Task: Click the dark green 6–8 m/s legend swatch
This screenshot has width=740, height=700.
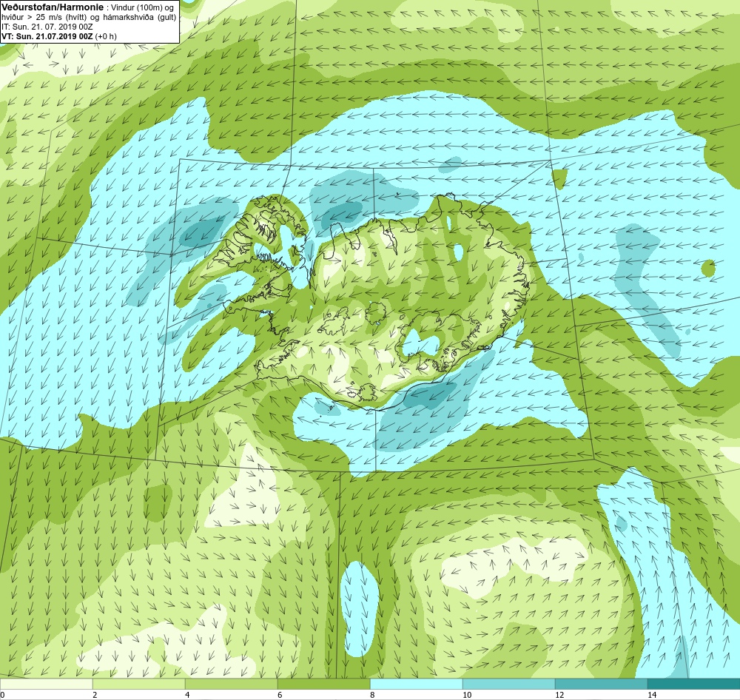Action: [324, 684]
